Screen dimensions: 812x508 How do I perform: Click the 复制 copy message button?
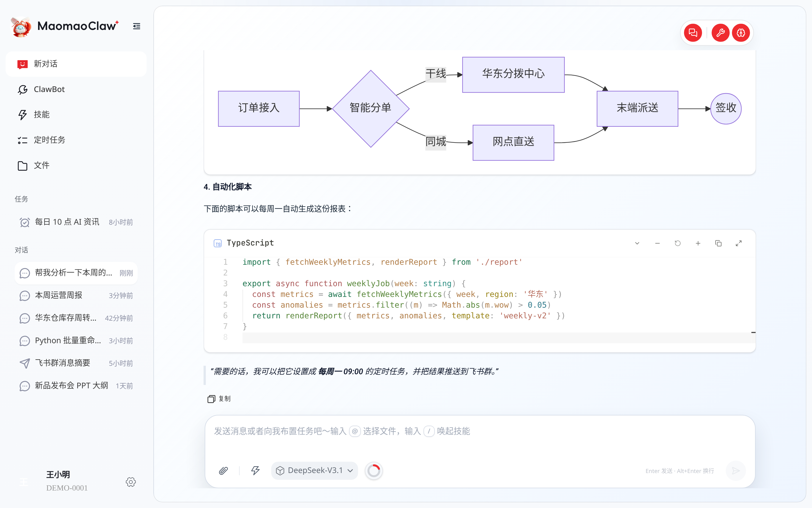tap(219, 399)
